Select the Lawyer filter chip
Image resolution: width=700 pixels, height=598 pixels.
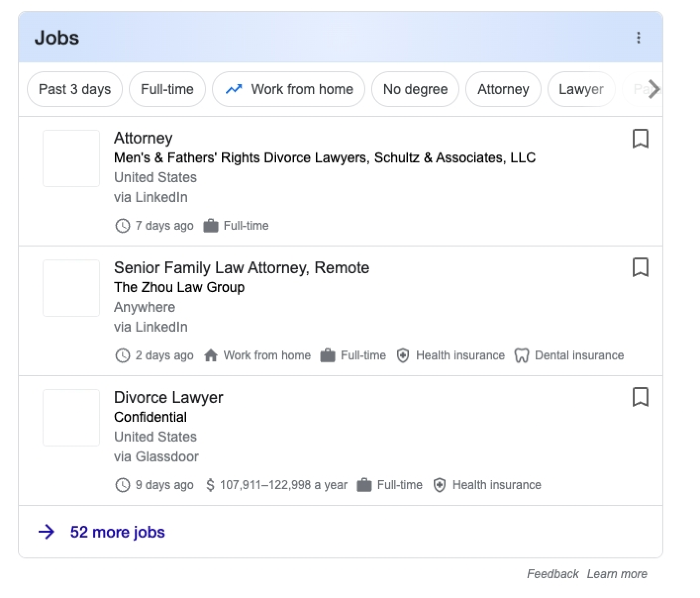click(581, 89)
